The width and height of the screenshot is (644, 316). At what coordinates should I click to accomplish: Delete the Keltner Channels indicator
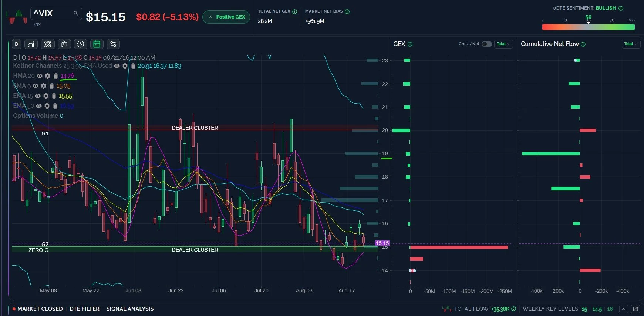(133, 66)
